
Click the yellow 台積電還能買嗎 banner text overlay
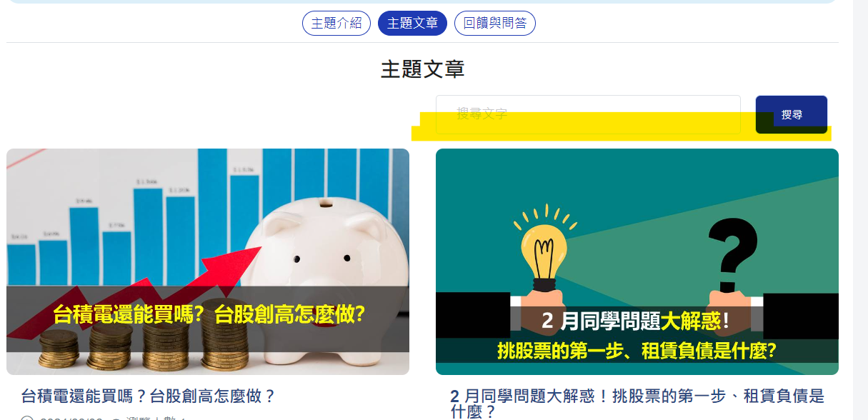[x=209, y=314]
